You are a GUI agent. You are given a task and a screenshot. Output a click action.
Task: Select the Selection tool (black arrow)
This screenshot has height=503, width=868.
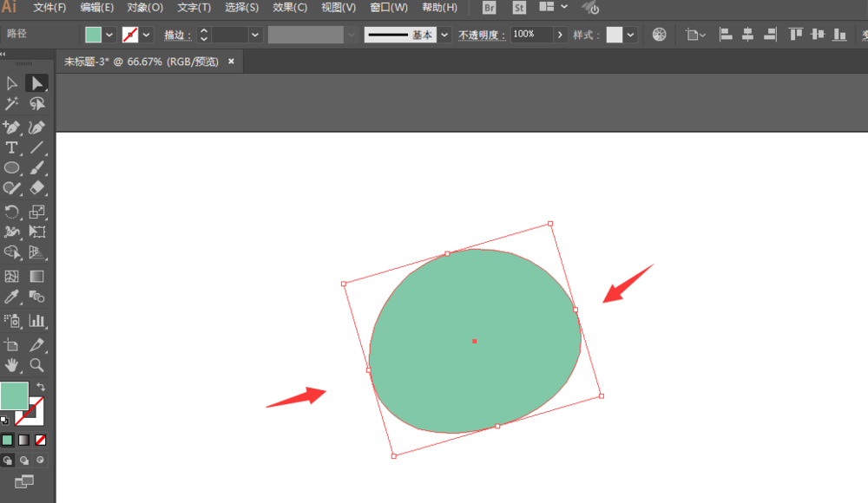tap(11, 83)
